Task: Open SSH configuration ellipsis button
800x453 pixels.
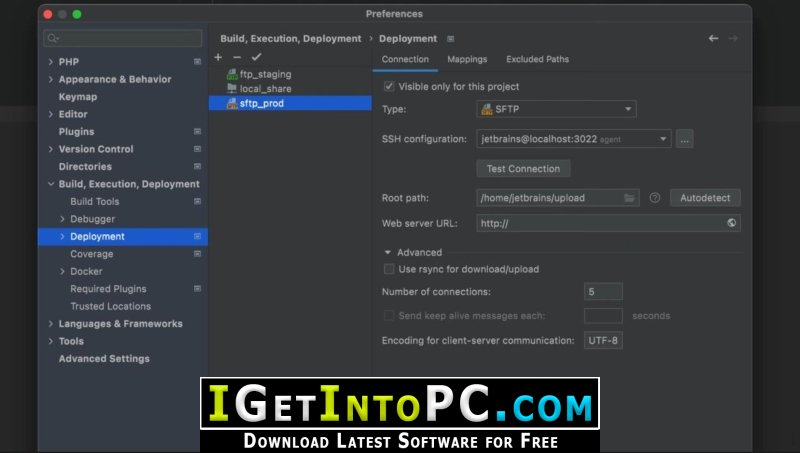Action: [x=685, y=139]
